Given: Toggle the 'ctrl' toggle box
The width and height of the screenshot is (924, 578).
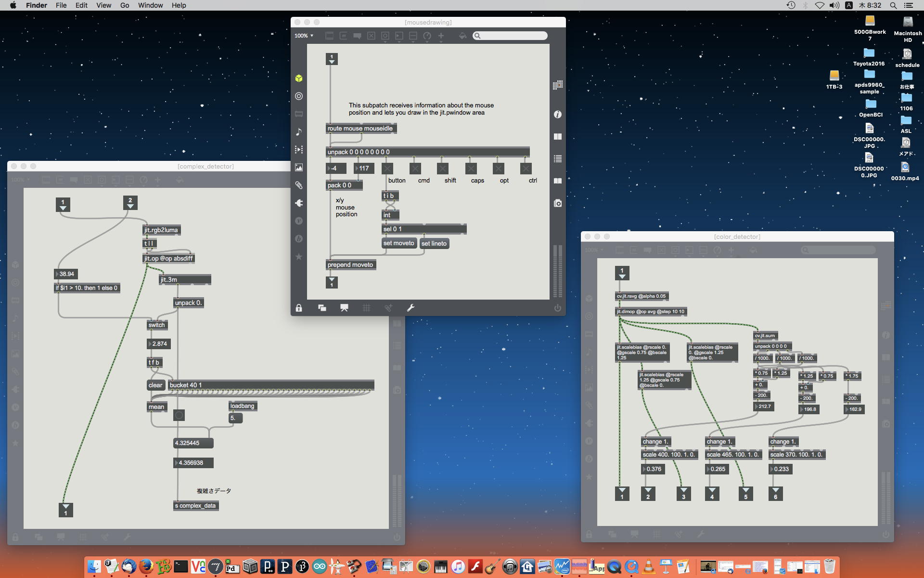Looking at the screenshot, I should pyautogui.click(x=526, y=169).
